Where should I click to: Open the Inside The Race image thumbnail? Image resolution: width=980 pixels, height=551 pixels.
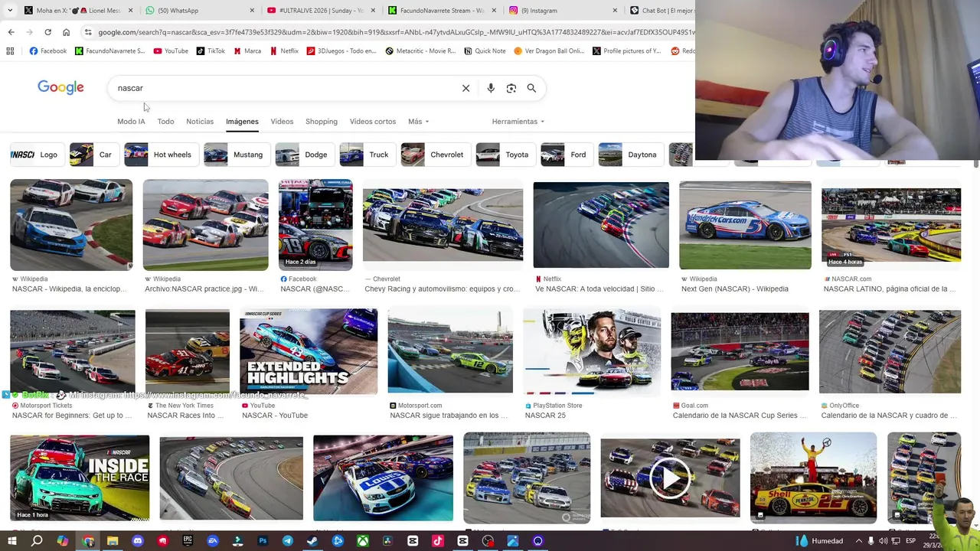pyautogui.click(x=80, y=478)
